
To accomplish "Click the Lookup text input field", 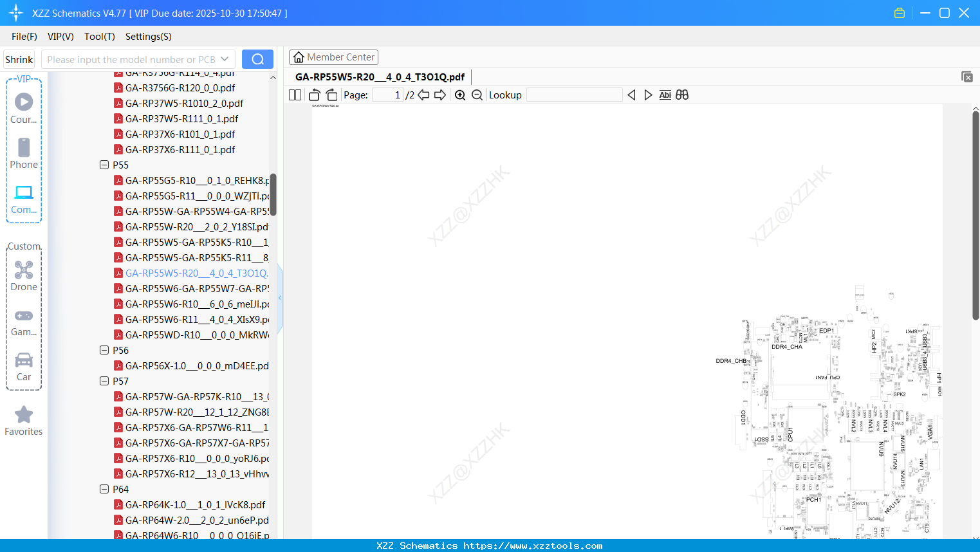I will pos(574,95).
